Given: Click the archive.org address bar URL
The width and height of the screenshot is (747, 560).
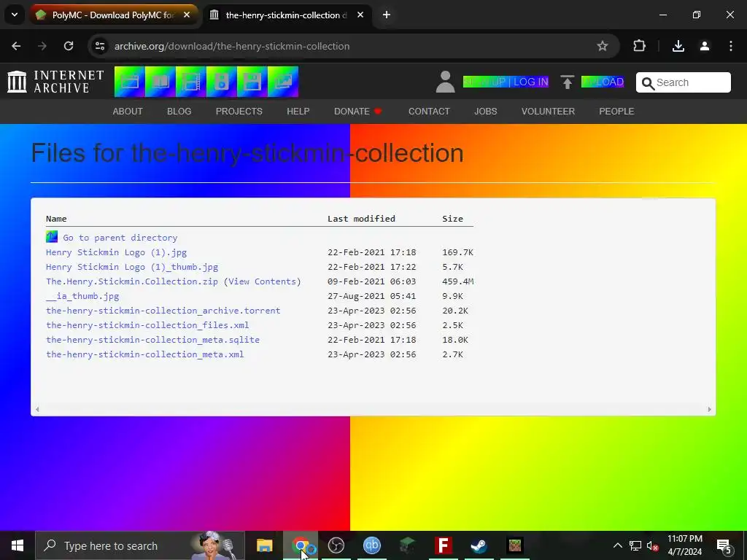Looking at the screenshot, I should [232, 46].
